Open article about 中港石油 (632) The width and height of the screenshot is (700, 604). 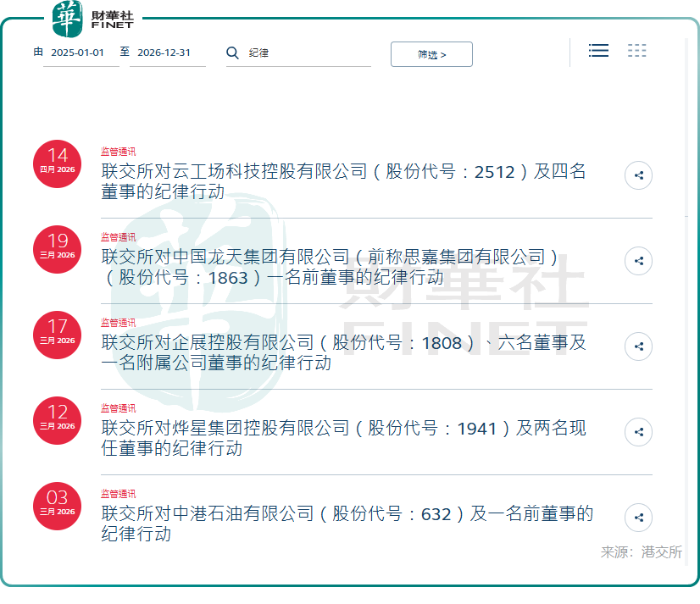[347, 523]
